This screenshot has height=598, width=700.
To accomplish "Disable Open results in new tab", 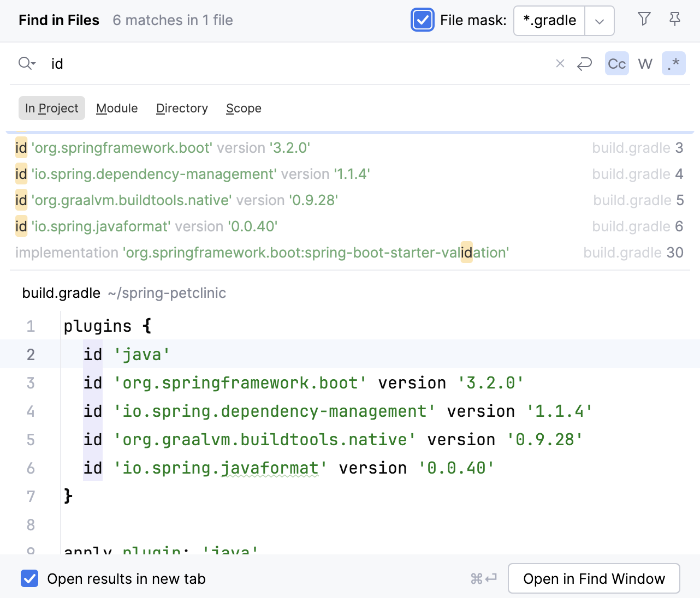I will pyautogui.click(x=30, y=578).
